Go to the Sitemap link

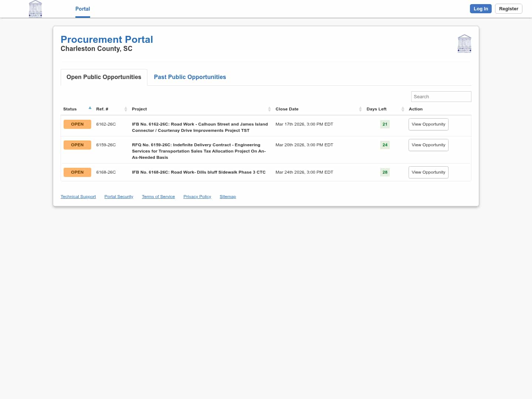pos(228,197)
